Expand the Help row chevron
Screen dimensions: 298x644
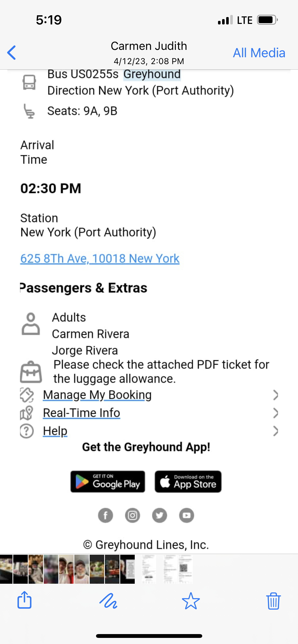coord(275,431)
